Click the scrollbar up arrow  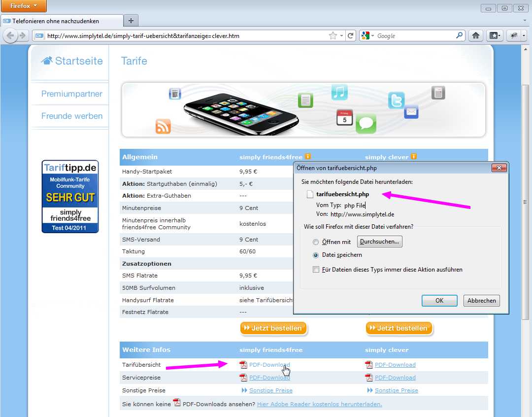point(525,50)
